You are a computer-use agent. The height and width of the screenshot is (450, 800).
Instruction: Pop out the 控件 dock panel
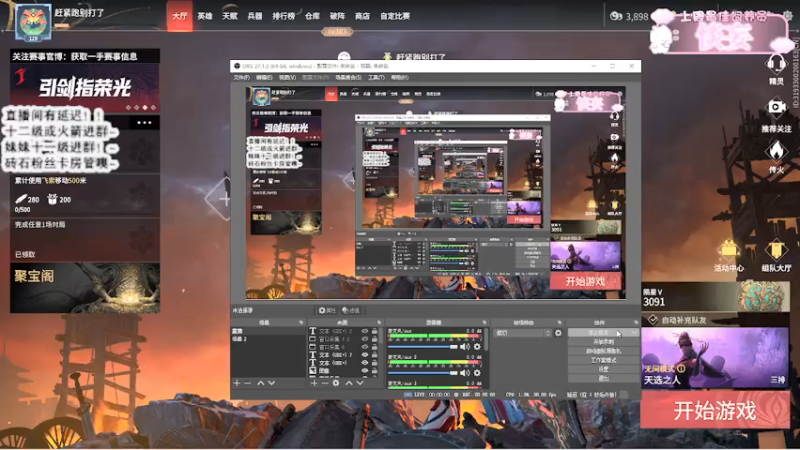coord(636,322)
